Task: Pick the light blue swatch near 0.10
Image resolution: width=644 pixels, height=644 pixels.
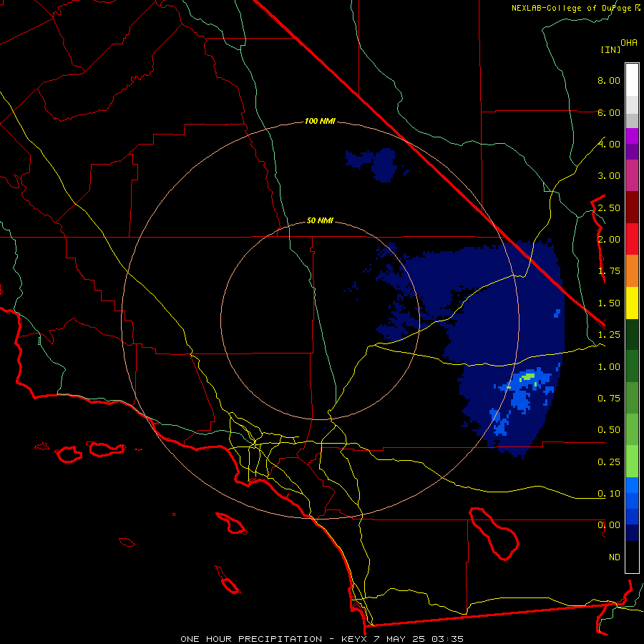Action: tap(632, 485)
